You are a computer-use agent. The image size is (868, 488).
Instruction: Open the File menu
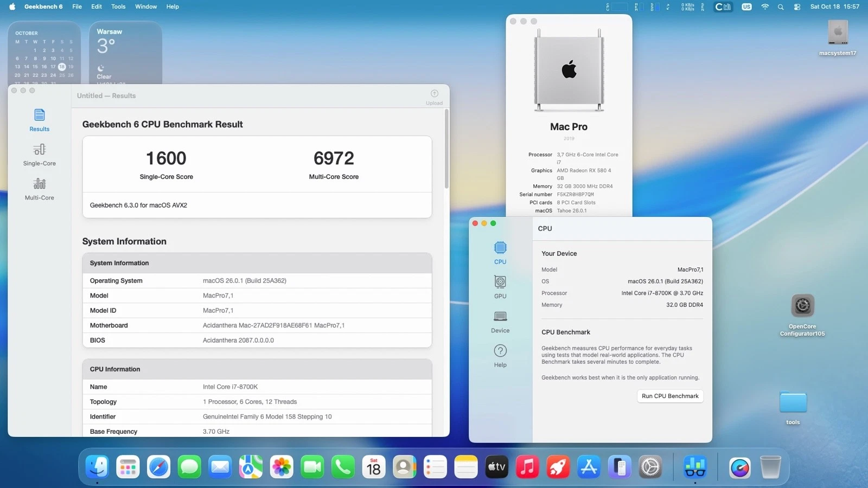(77, 7)
